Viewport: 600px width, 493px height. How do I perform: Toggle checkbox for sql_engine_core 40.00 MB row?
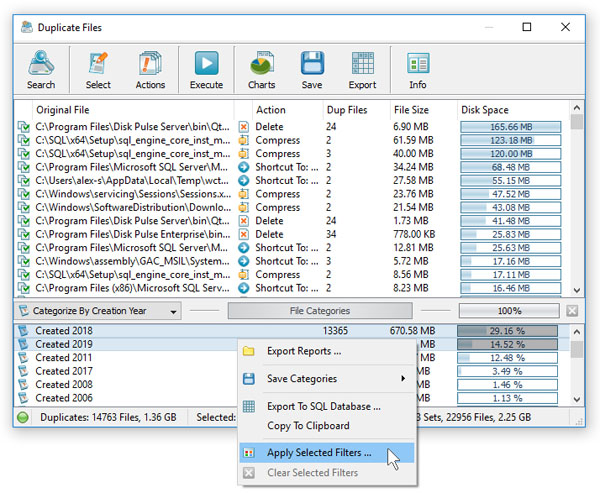tap(24, 153)
